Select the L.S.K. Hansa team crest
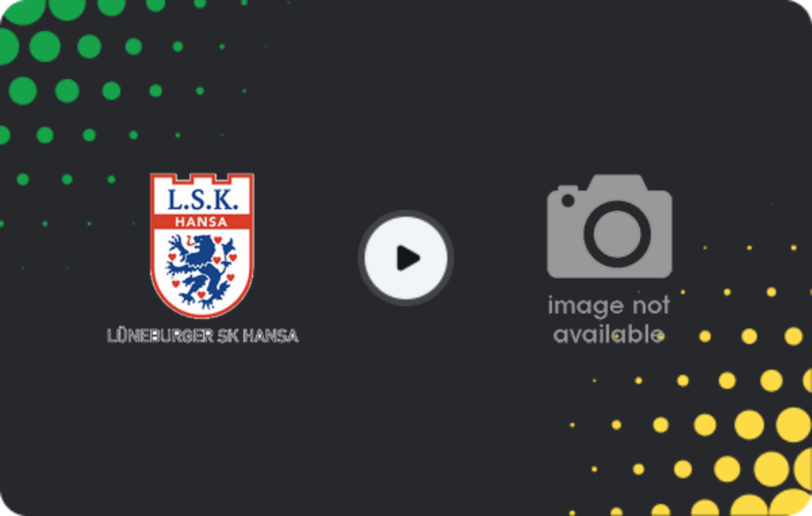 coord(202,245)
